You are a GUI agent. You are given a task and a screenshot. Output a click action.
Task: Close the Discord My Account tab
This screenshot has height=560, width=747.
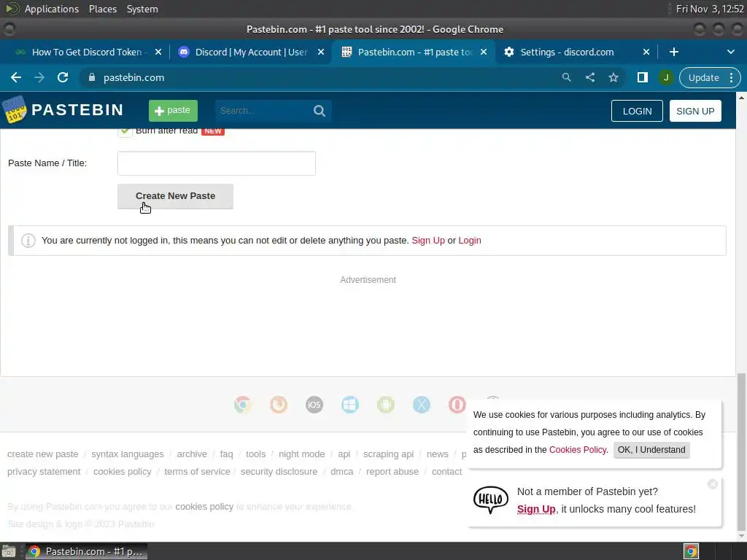(x=321, y=52)
